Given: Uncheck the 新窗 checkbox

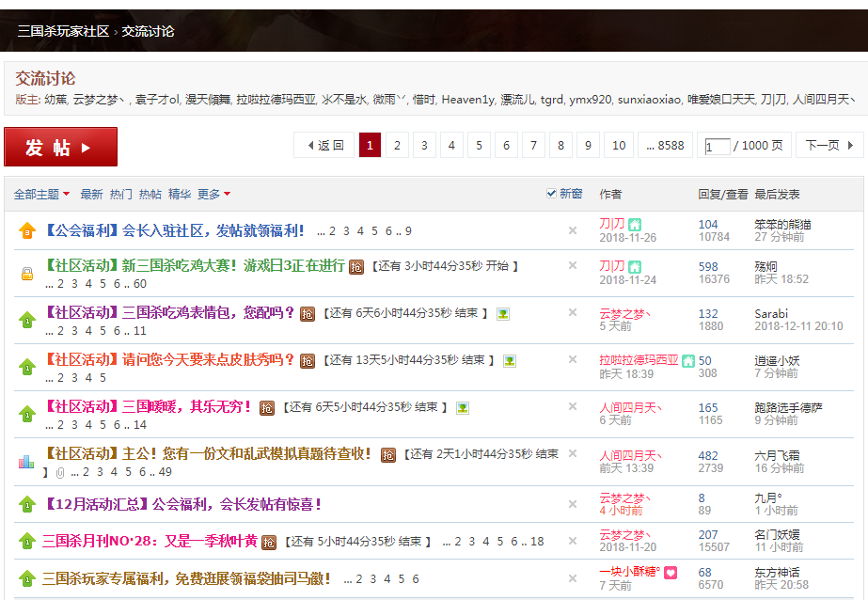Looking at the screenshot, I should [x=552, y=192].
